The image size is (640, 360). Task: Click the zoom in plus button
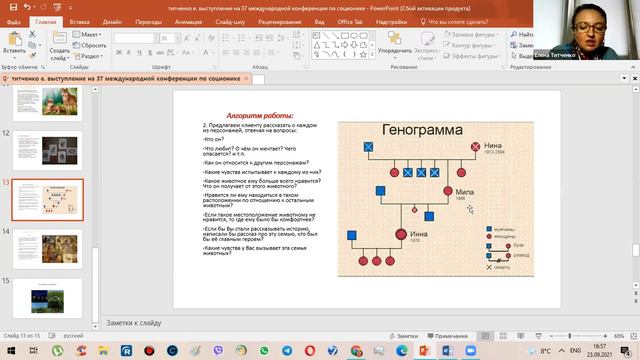click(605, 336)
